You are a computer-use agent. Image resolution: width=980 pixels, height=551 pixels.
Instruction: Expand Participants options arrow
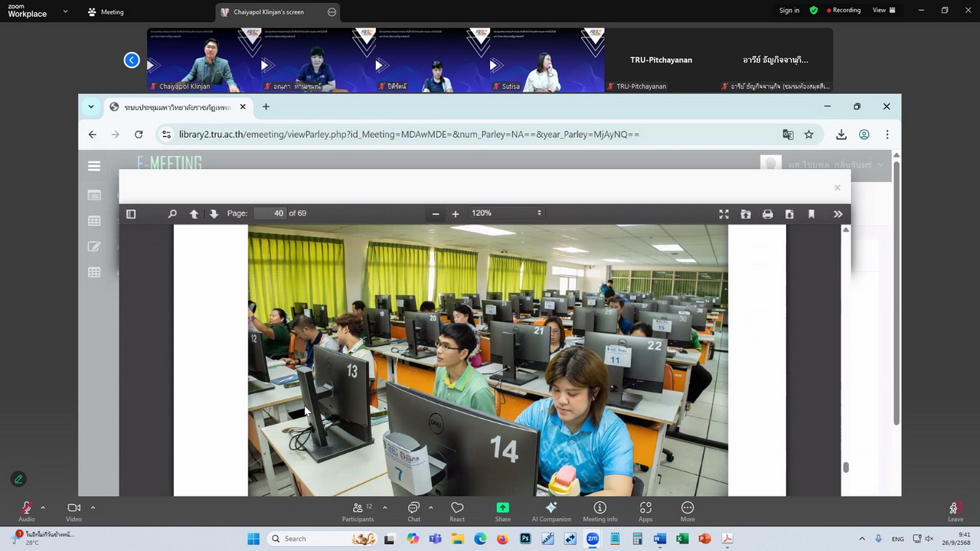click(x=384, y=507)
